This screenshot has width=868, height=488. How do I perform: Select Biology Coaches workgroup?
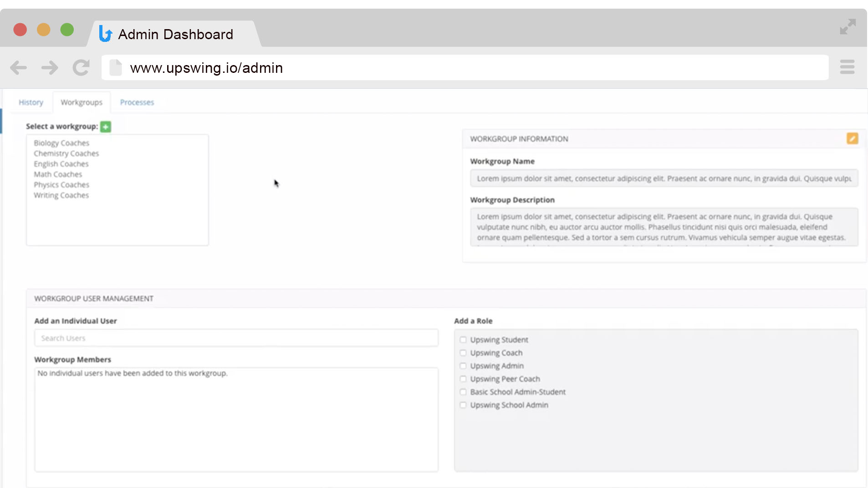point(61,143)
